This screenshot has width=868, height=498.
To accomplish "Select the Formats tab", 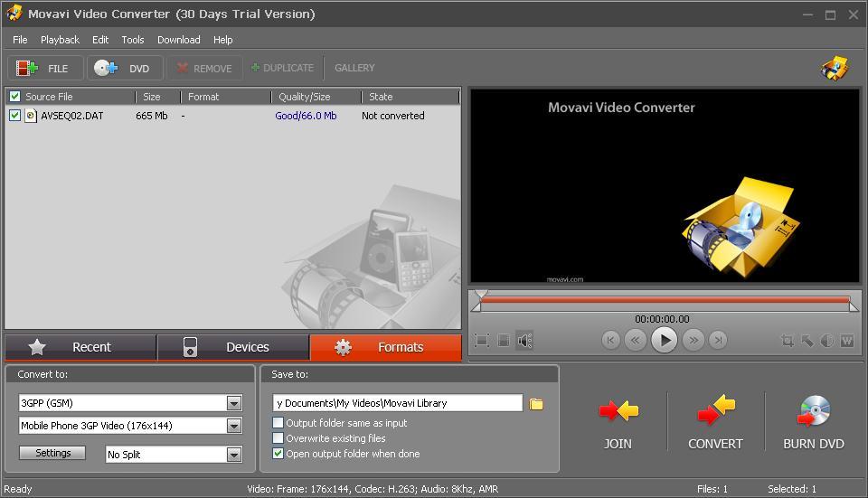I will tap(386, 347).
